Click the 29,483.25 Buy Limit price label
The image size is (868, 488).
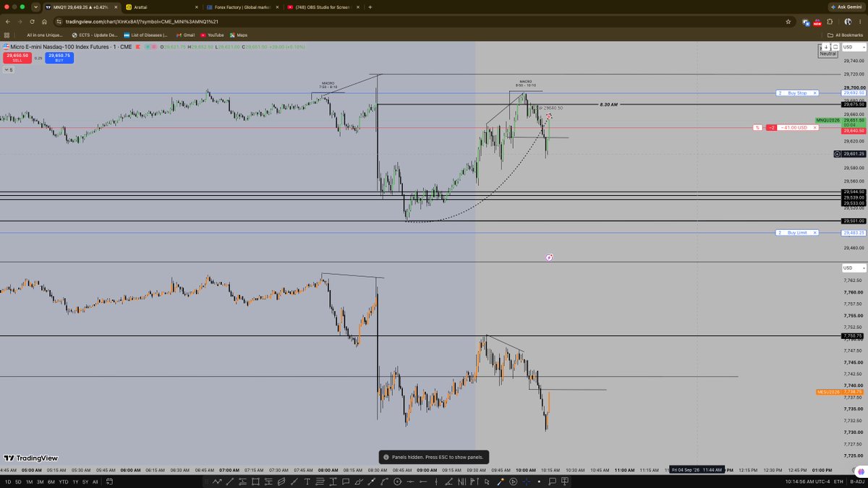point(852,233)
